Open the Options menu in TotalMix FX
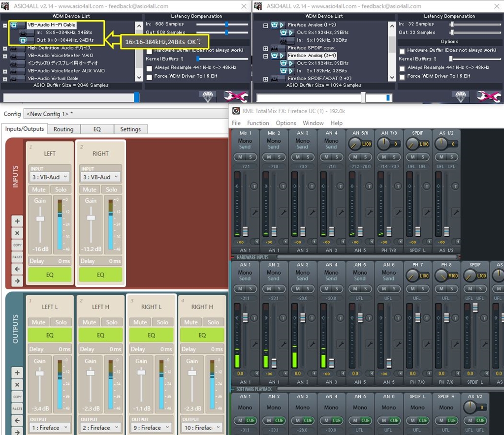This screenshot has width=504, height=435. tap(286, 123)
